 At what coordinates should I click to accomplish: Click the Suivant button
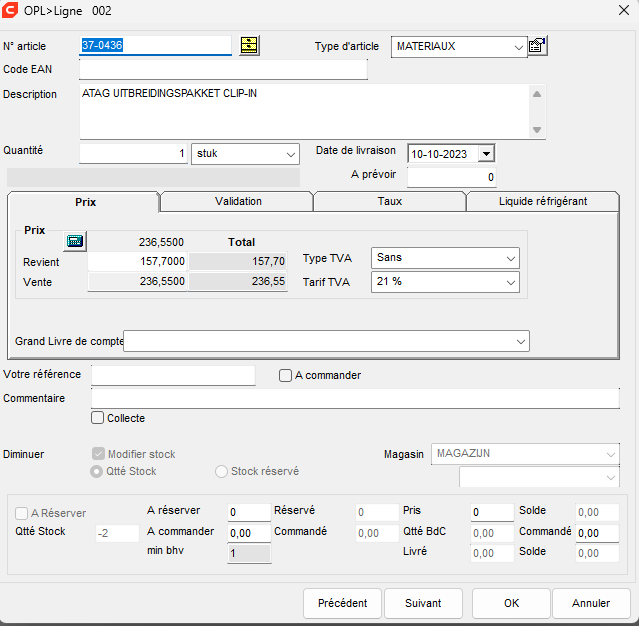pos(423,603)
